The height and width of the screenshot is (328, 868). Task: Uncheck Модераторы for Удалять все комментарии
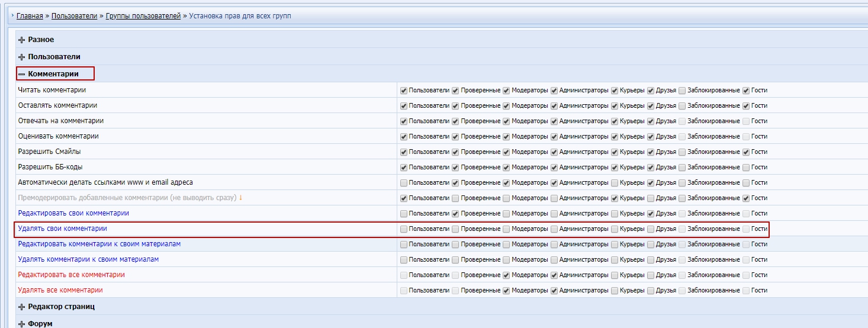pyautogui.click(x=506, y=291)
